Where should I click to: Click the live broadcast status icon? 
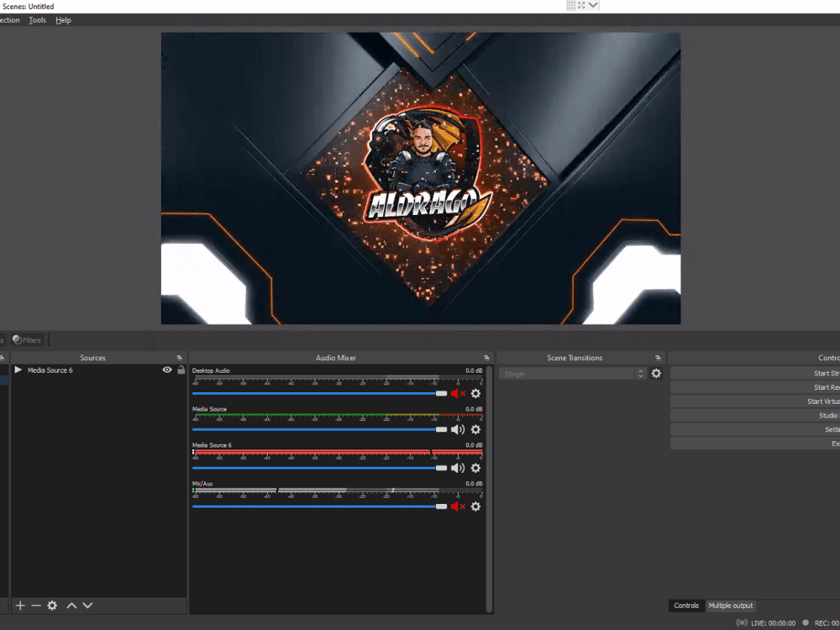tap(742, 623)
